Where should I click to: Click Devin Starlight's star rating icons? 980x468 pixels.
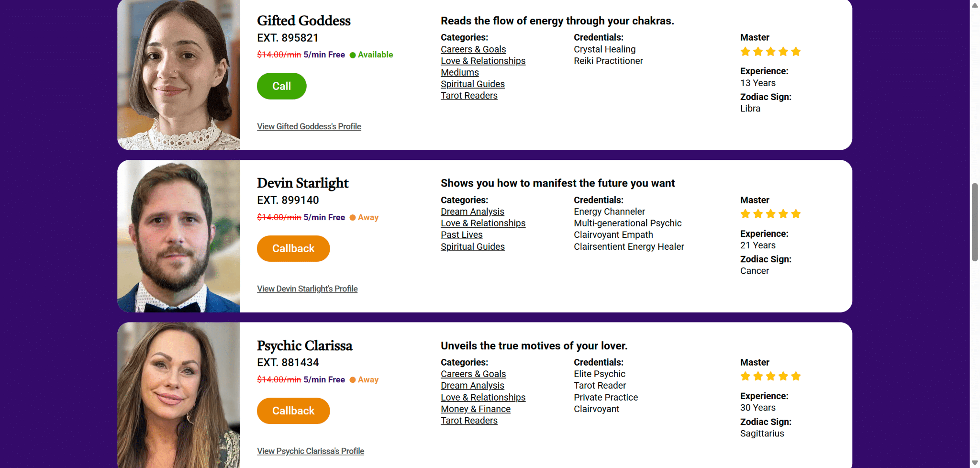click(770, 213)
